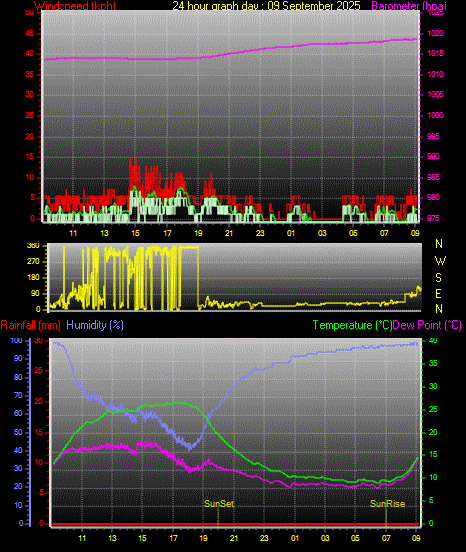Click hour 01 on temperature graph axis
The height and width of the screenshot is (552, 466).
[295, 538]
